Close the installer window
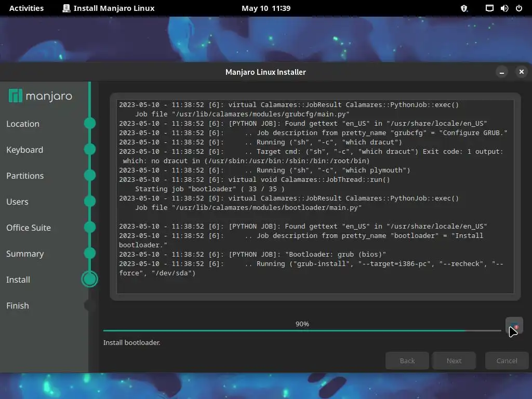The width and height of the screenshot is (532, 399). [x=522, y=72]
